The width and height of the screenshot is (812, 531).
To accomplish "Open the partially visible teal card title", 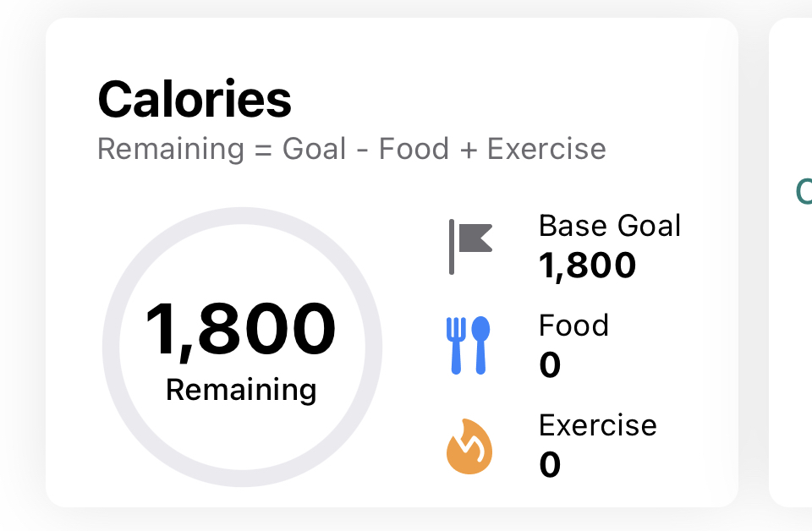I will [804, 191].
